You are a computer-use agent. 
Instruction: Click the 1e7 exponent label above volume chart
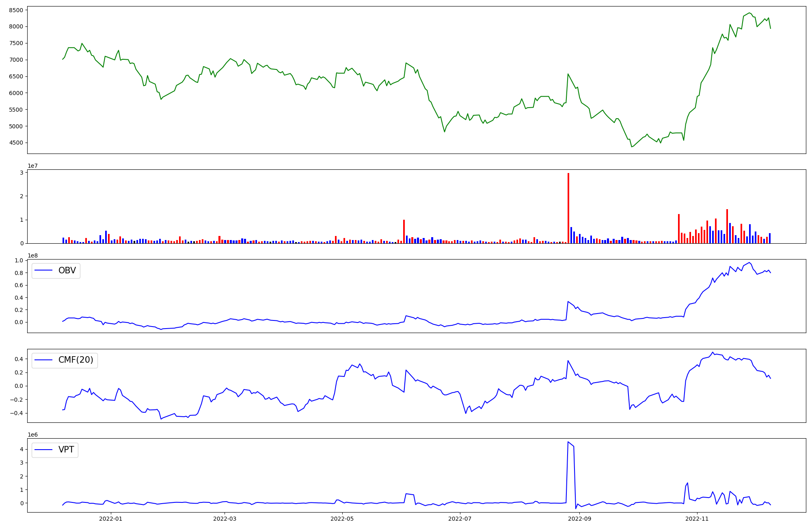[33, 166]
